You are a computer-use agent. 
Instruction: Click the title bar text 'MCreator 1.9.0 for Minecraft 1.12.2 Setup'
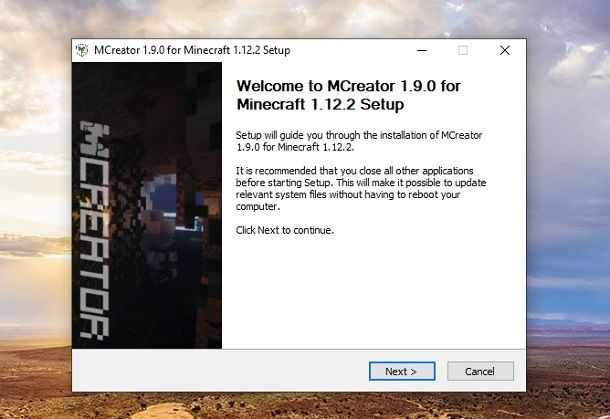coord(192,50)
